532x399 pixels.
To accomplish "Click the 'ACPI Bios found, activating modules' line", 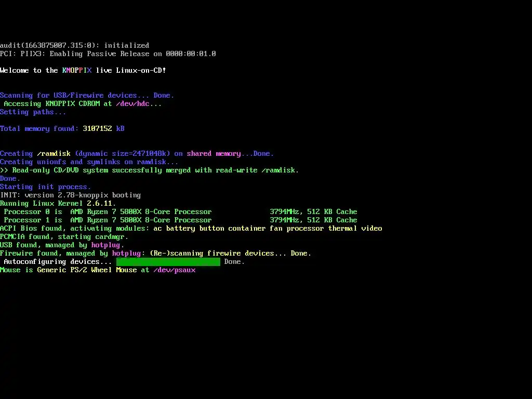I will [191, 229].
